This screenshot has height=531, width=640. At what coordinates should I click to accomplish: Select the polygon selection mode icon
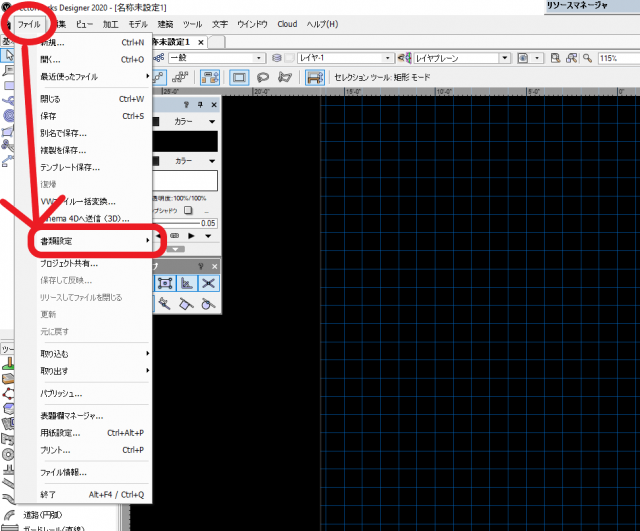pyautogui.click(x=287, y=78)
